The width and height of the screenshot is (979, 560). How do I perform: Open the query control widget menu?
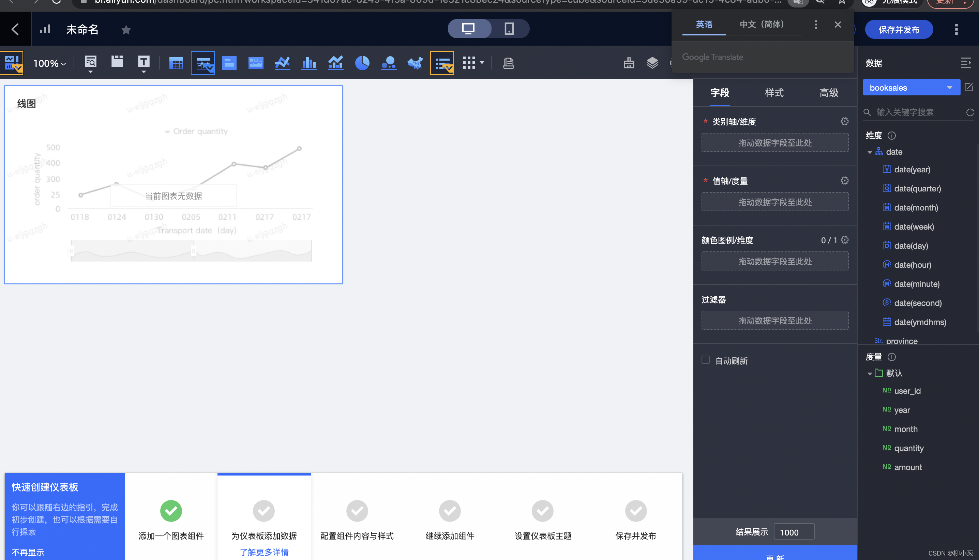[x=90, y=63]
